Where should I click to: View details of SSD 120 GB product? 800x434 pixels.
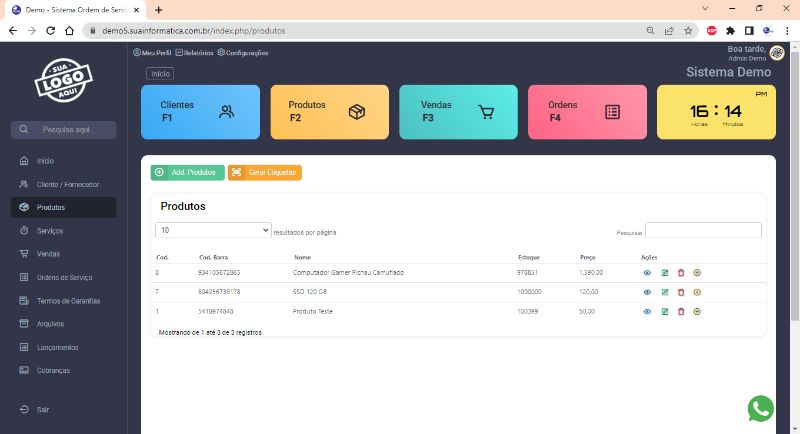coord(647,292)
